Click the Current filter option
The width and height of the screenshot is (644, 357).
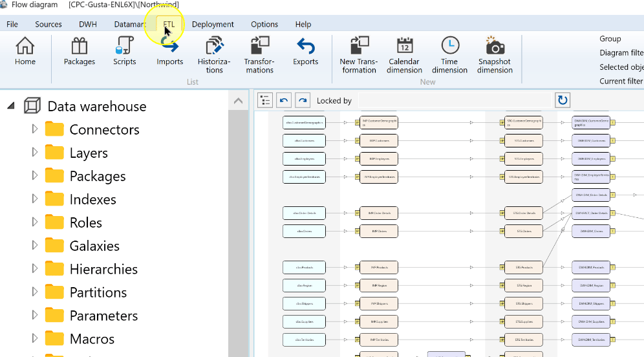click(x=621, y=81)
